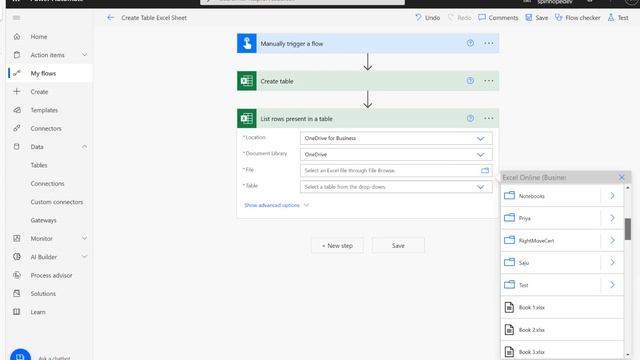Select Book 3.xlsx file
Image resolution: width=640 pixels, height=360 pixels.
[x=562, y=351]
